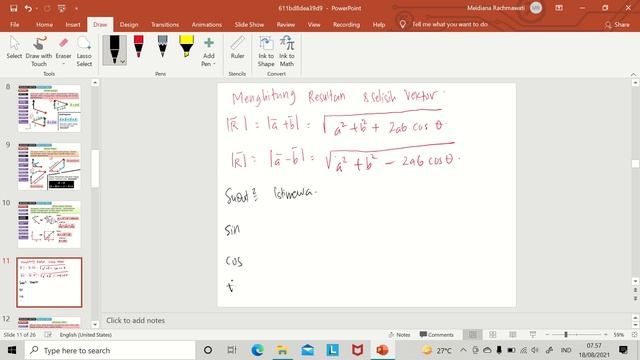
Task: Click the taskbar search box
Action: [x=110, y=350]
